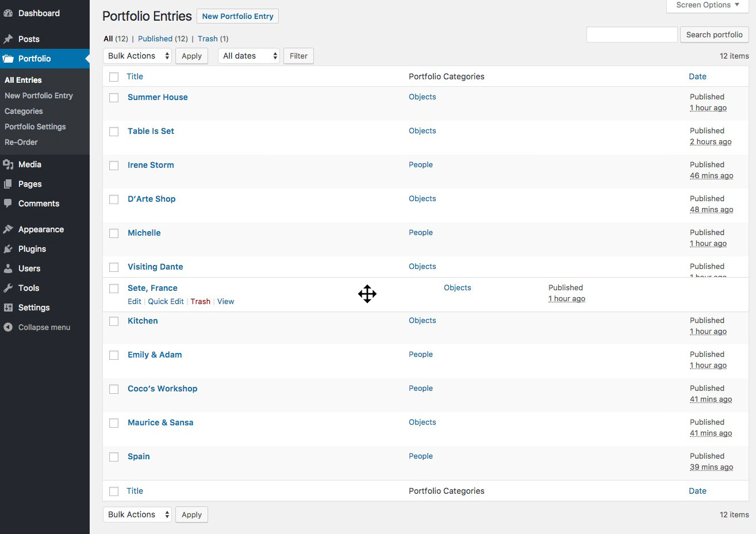Tick the Michelle row checkbox
Screen dimensions: 756x534
tap(114, 233)
